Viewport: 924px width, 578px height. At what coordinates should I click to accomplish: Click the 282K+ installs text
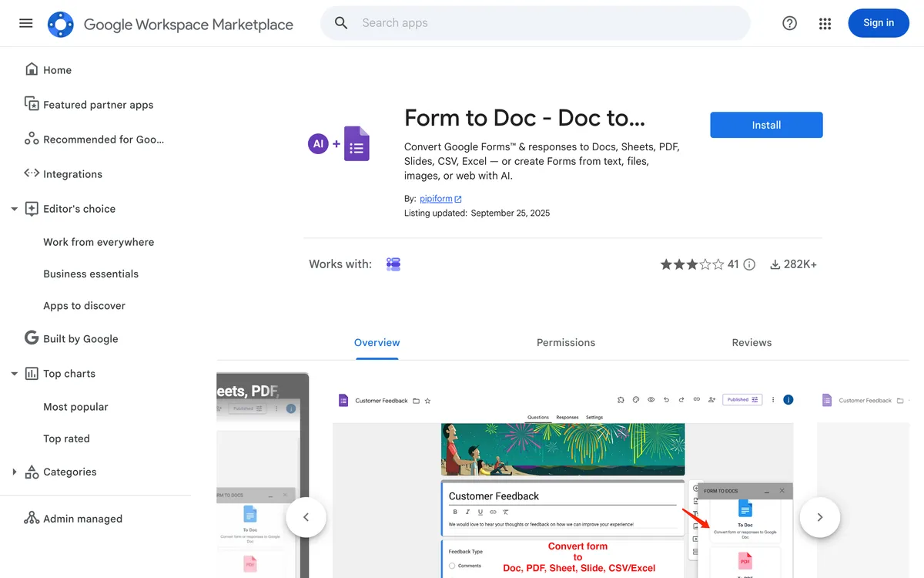800,264
